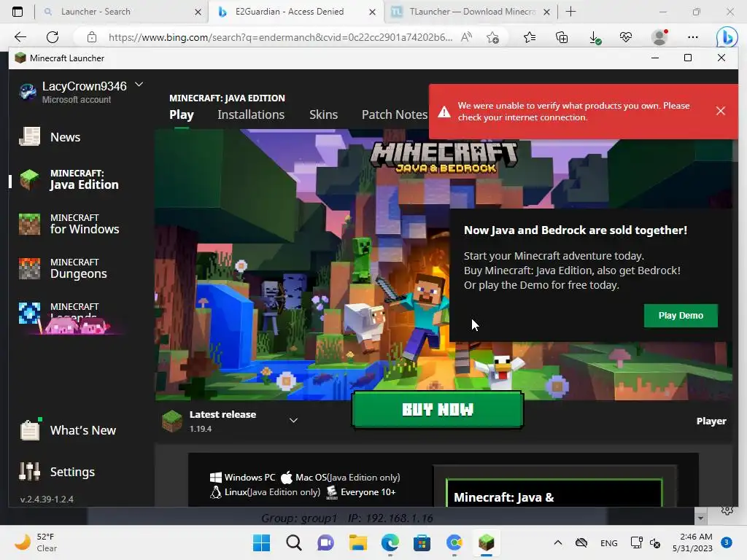Open the News section in the launcher sidebar
The width and height of the screenshot is (747, 560).
50,137
